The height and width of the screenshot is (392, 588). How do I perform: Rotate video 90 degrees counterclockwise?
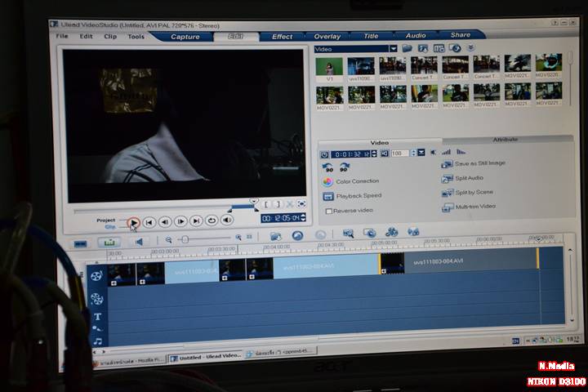pos(327,167)
